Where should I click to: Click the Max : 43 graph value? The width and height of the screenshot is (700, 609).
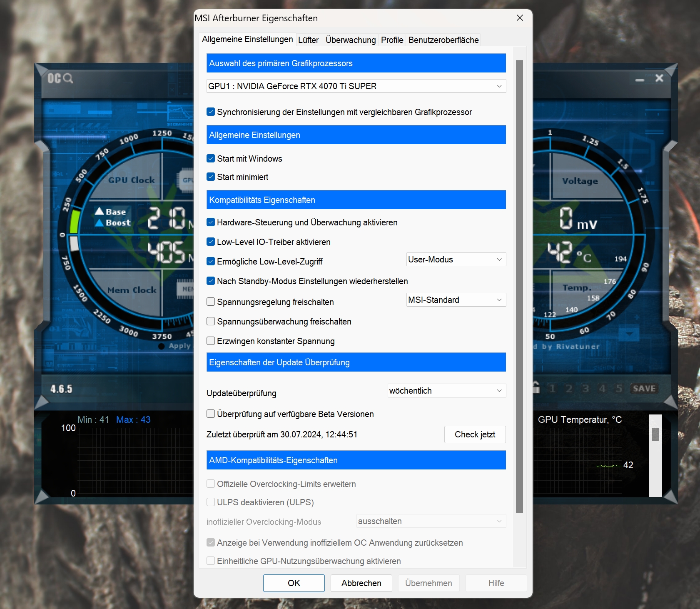tap(133, 419)
